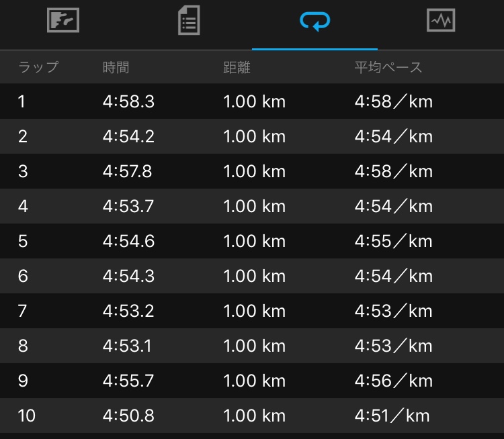Click the 距離 column header
Image resolution: width=504 pixels, height=439 pixels.
(x=237, y=67)
